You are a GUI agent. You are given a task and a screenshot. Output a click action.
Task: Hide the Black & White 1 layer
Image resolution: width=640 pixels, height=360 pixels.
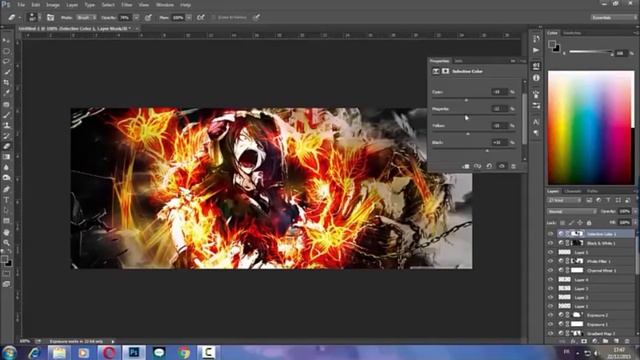click(550, 243)
